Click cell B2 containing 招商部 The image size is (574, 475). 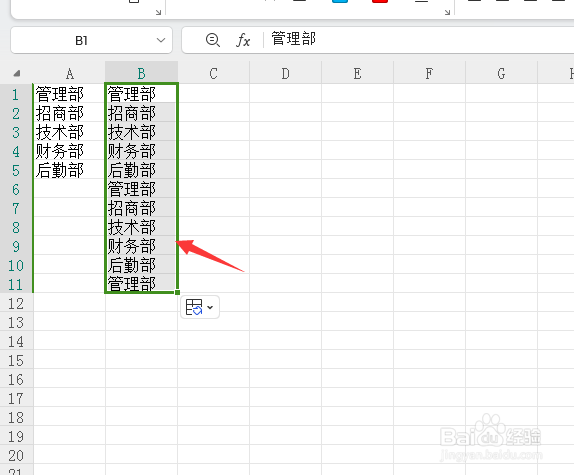tap(142, 113)
